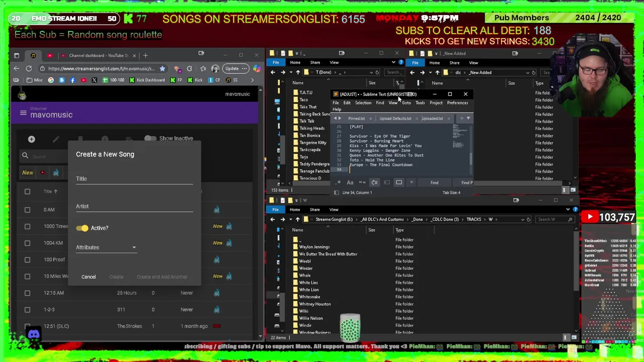Check the select-all checkbox beside Title header

click(x=27, y=192)
